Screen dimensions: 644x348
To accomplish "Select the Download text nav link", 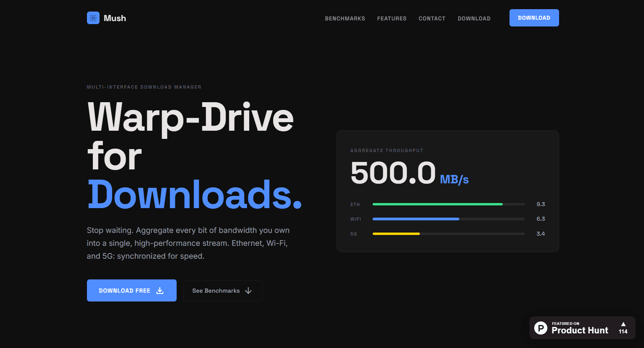I will pos(474,18).
